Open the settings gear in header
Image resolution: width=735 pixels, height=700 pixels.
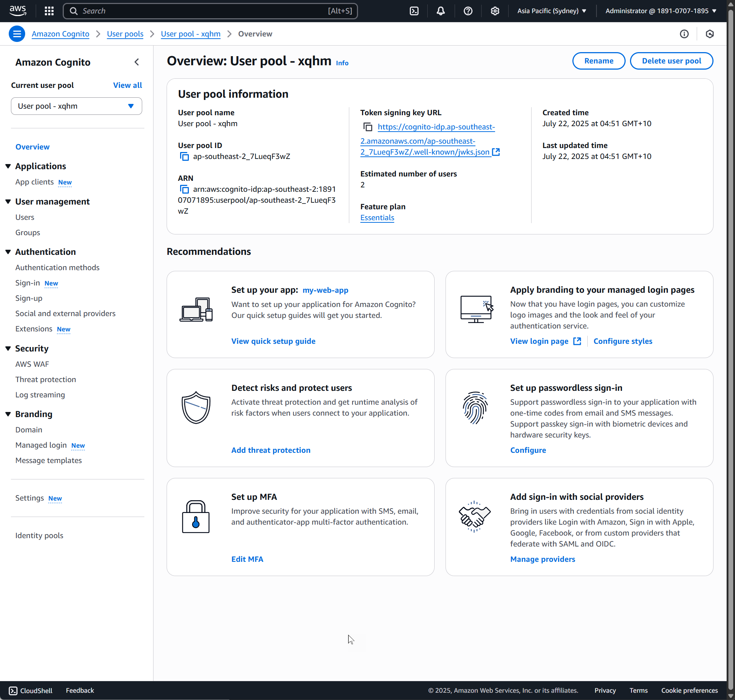click(x=495, y=11)
